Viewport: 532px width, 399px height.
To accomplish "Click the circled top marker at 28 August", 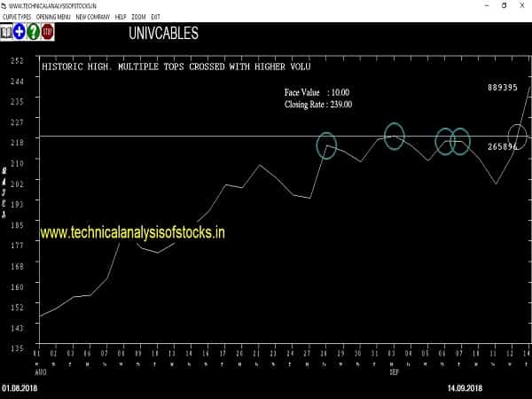I will pos(326,145).
